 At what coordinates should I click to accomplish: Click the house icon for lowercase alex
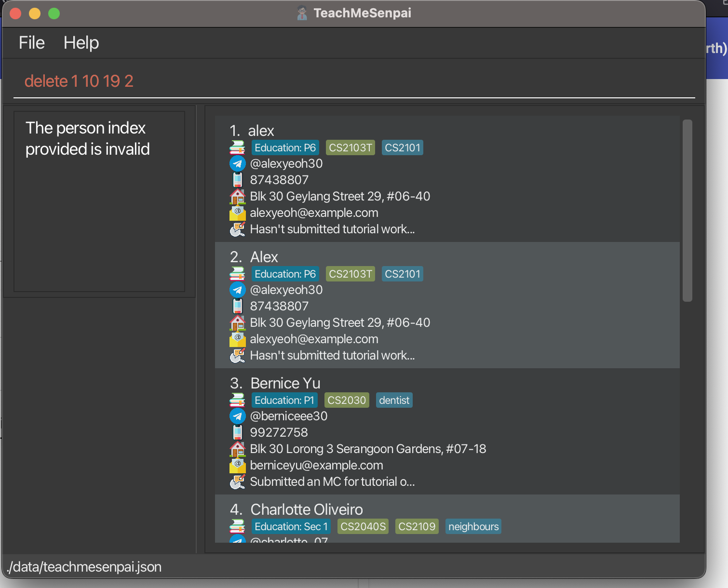click(x=237, y=196)
